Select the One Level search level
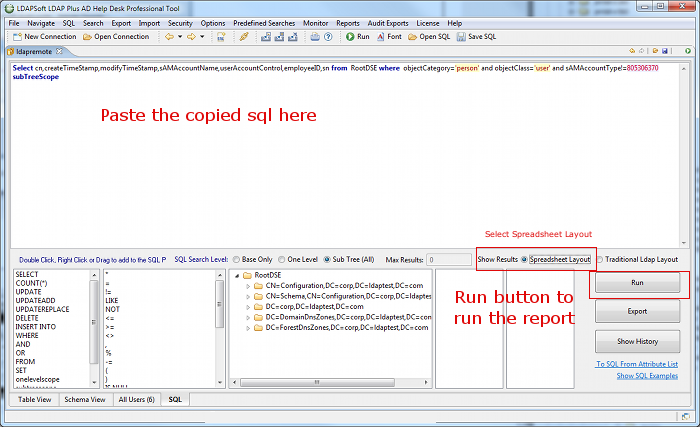The width and height of the screenshot is (700, 427). point(282,260)
